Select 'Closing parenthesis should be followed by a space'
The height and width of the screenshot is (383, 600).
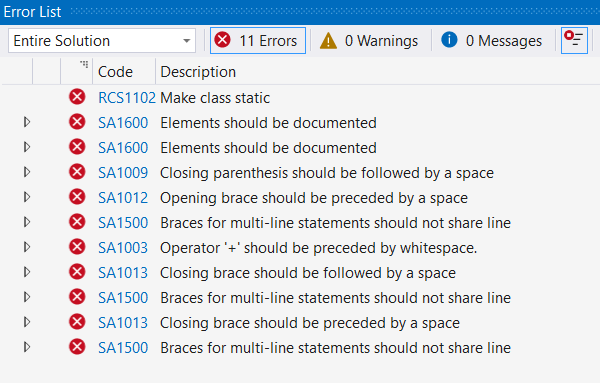point(327,173)
